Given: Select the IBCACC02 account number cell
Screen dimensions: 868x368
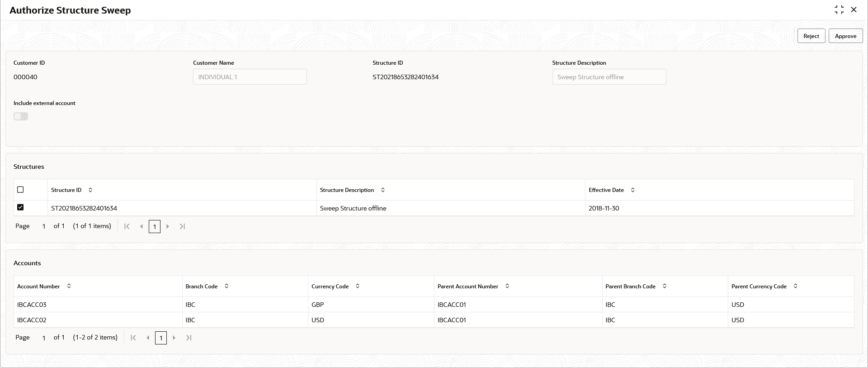Looking at the screenshot, I should (x=98, y=320).
